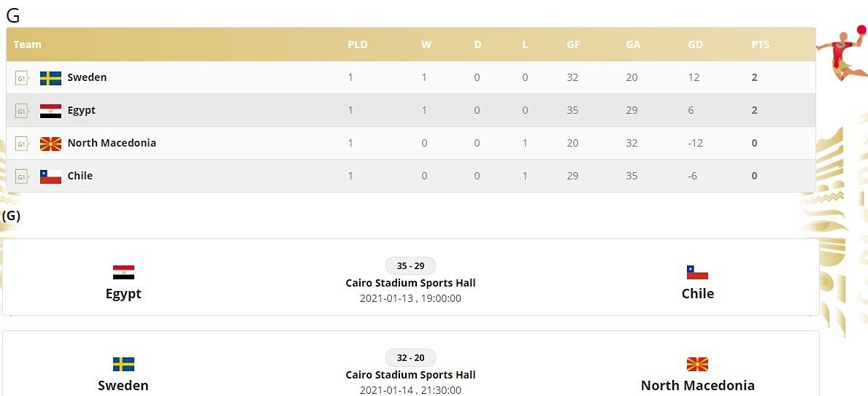Image resolution: width=868 pixels, height=396 pixels.
Task: Click the G1 badge beside Sweden
Action: point(21,78)
